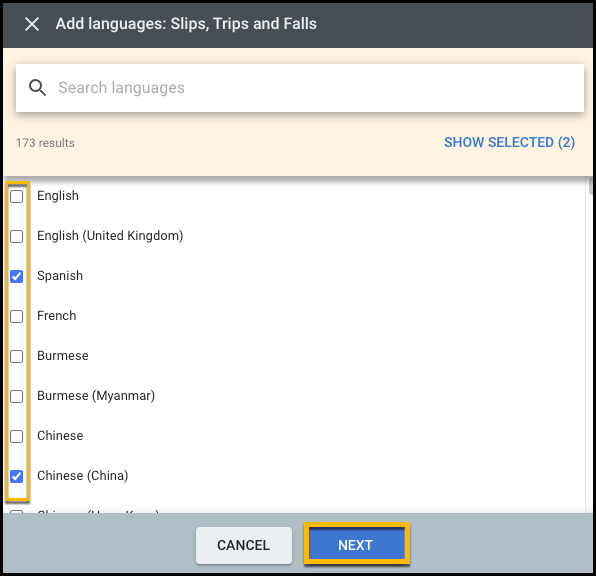
Task: Click the CANCEL button
Action: coord(244,545)
